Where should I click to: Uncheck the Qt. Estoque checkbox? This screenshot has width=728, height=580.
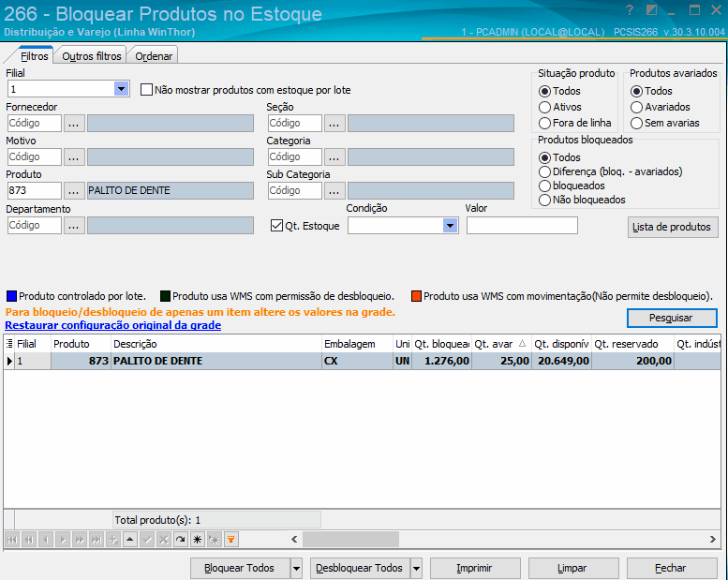coord(276,226)
